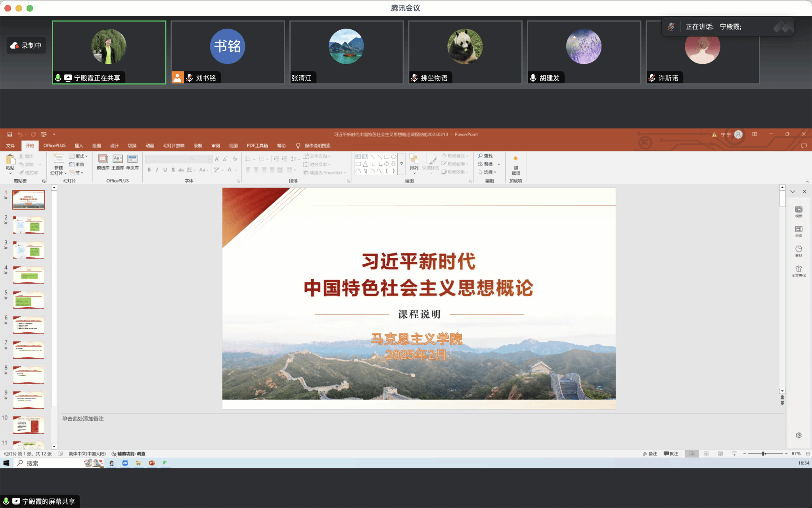Expand the shapes gallery more arrow
Viewport: 812px width, 508px height.
click(x=401, y=164)
